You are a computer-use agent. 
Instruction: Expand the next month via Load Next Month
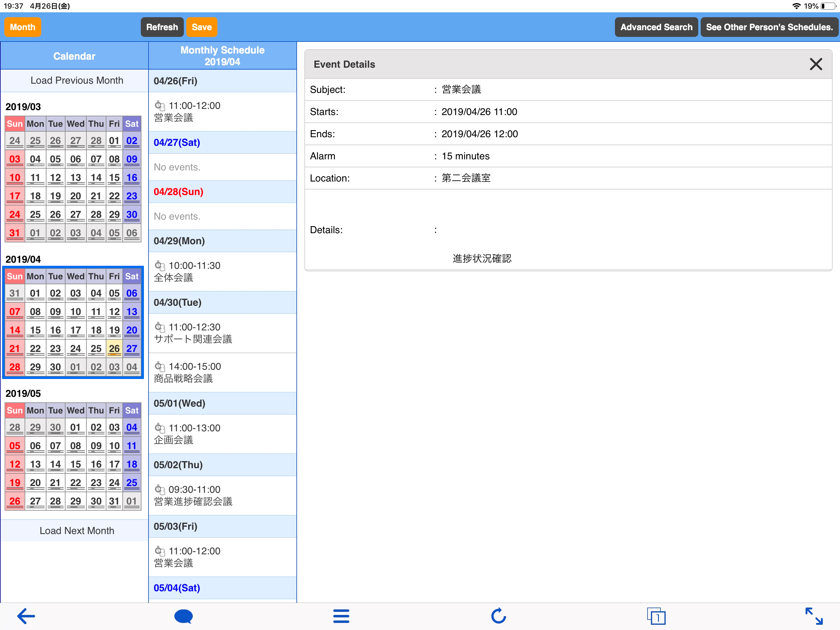tap(77, 530)
